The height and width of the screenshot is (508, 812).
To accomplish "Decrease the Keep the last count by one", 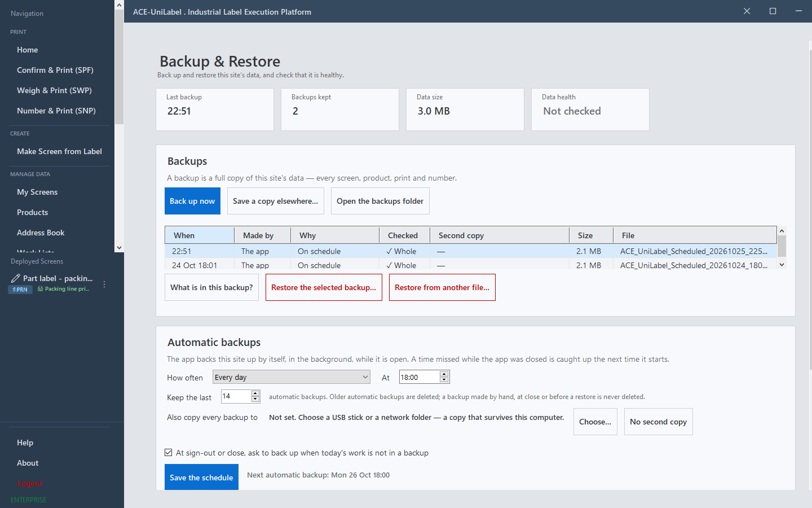I will 255,399.
